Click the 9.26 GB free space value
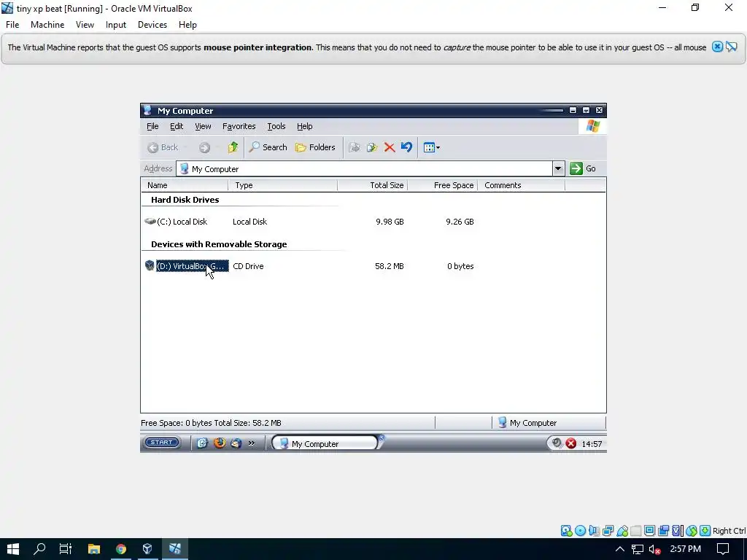 coord(460,222)
